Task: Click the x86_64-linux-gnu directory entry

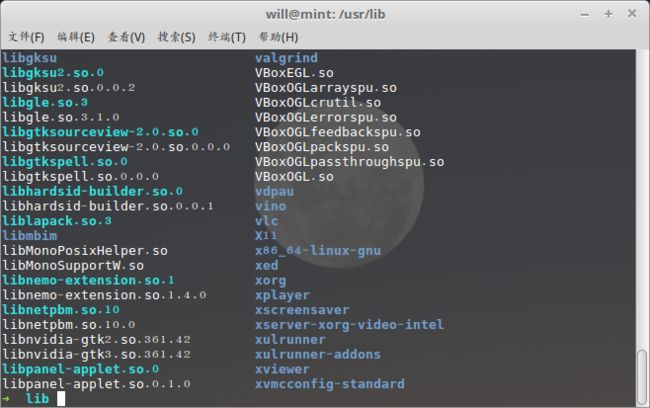Action: 318,251
